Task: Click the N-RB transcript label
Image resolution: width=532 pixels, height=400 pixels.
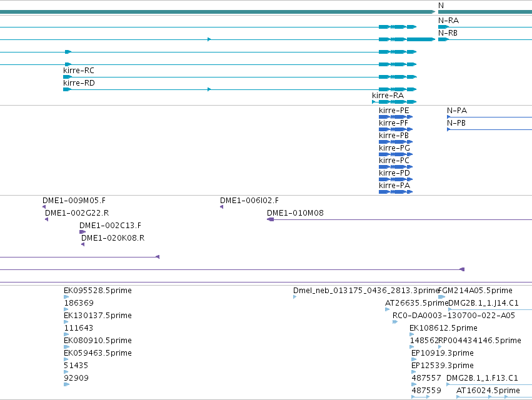Action: [x=448, y=33]
